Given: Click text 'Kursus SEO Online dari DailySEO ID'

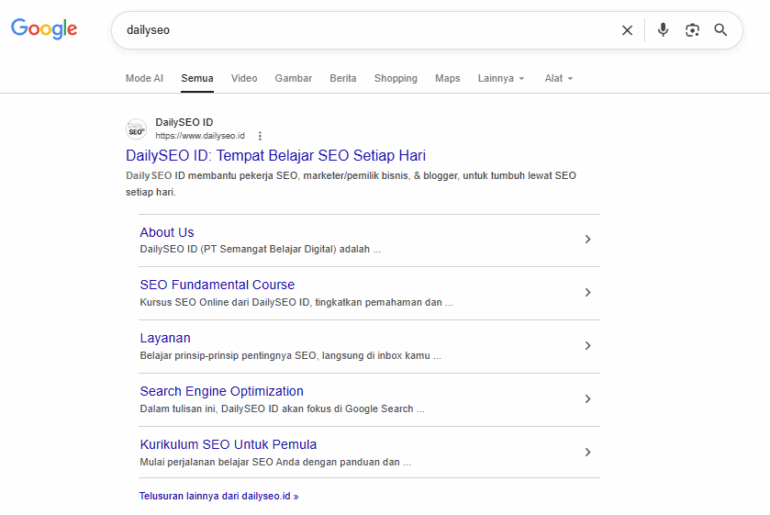Looking at the screenshot, I should click(225, 302).
